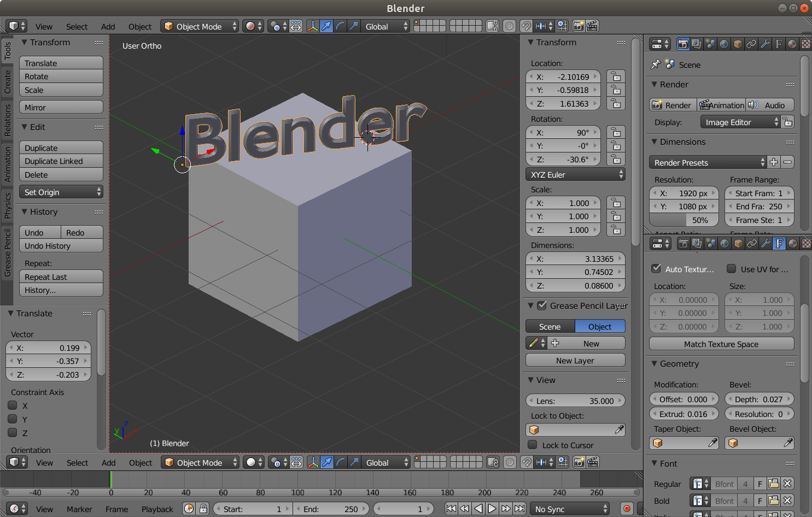This screenshot has width=812, height=517.
Task: Open the Marker menu in timeline
Action: point(79,509)
